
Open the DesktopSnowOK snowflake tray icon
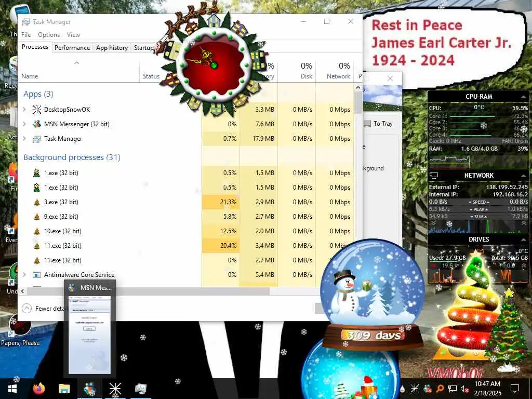coord(415,389)
